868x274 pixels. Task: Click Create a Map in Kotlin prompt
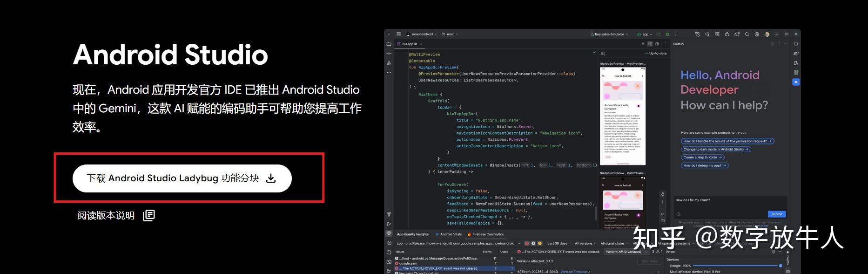click(x=703, y=158)
